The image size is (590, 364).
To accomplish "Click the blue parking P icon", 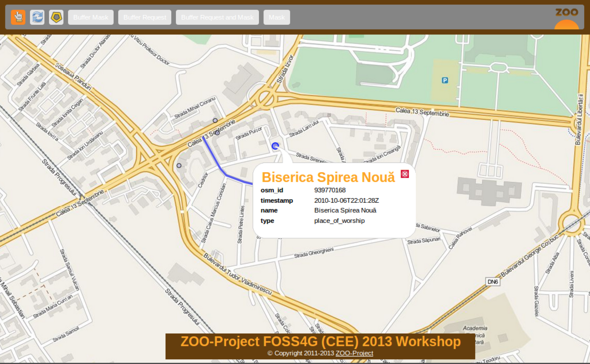I will coord(445,80).
